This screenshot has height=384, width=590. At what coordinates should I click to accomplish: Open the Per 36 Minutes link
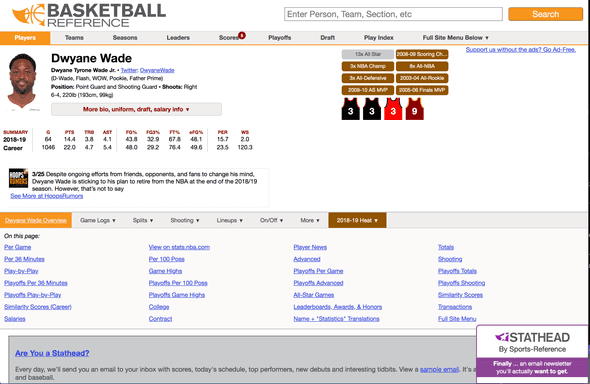(24, 259)
